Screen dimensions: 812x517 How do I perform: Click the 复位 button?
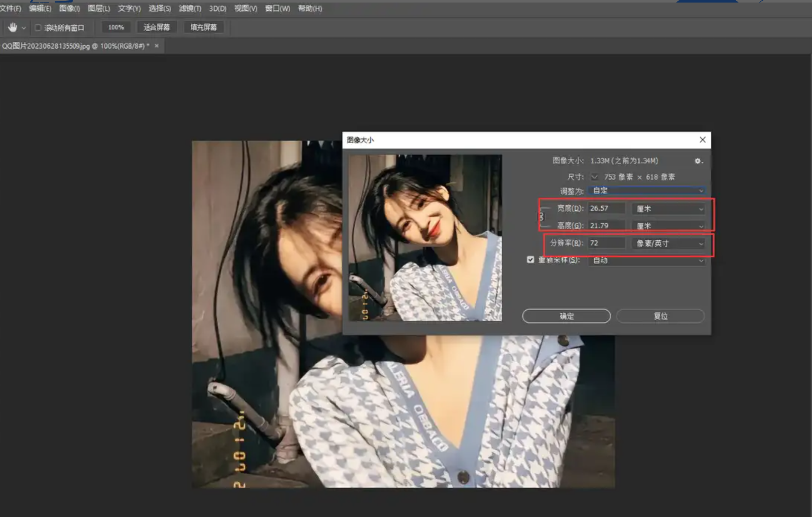pos(660,316)
